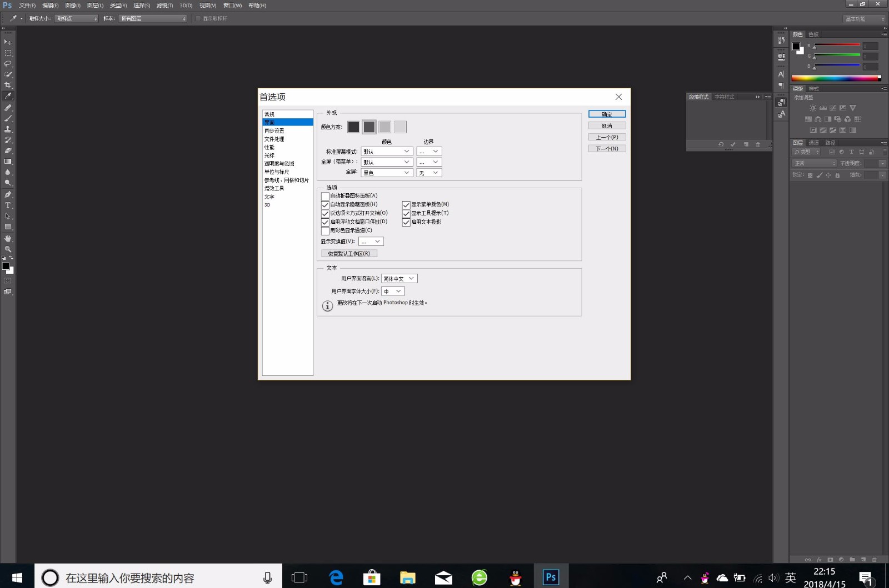Viewport: 889px width, 588px height.
Task: Open the 文件(F) menu
Action: [x=27, y=6]
